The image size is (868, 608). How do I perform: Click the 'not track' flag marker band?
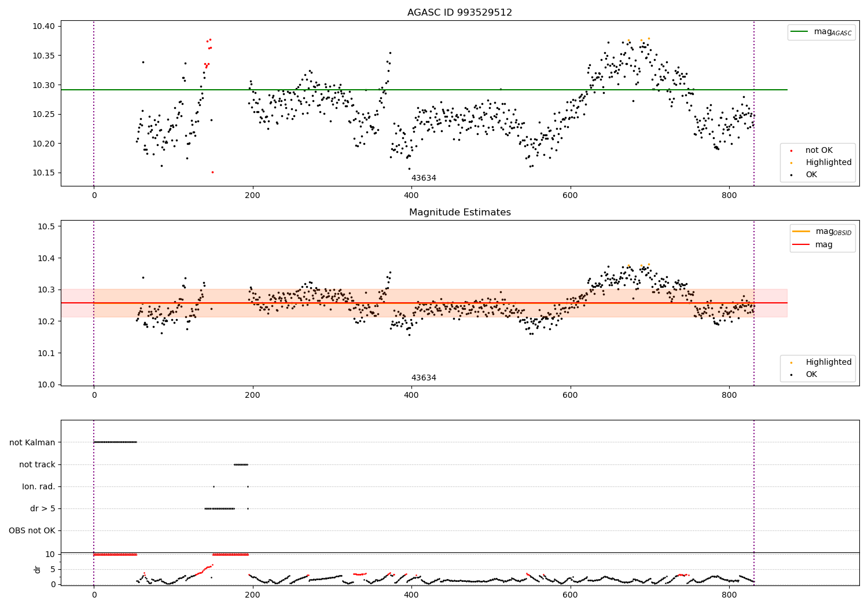[x=241, y=464]
